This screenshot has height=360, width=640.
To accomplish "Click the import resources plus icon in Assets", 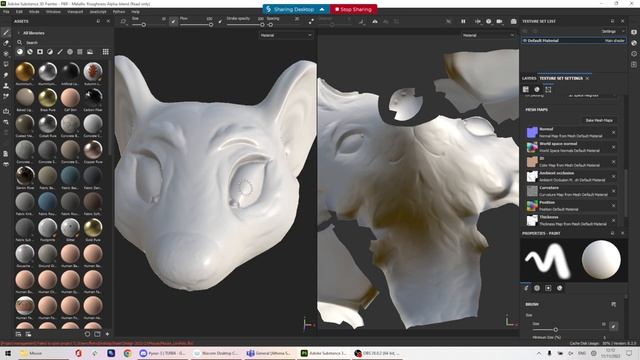I will coord(107,334).
